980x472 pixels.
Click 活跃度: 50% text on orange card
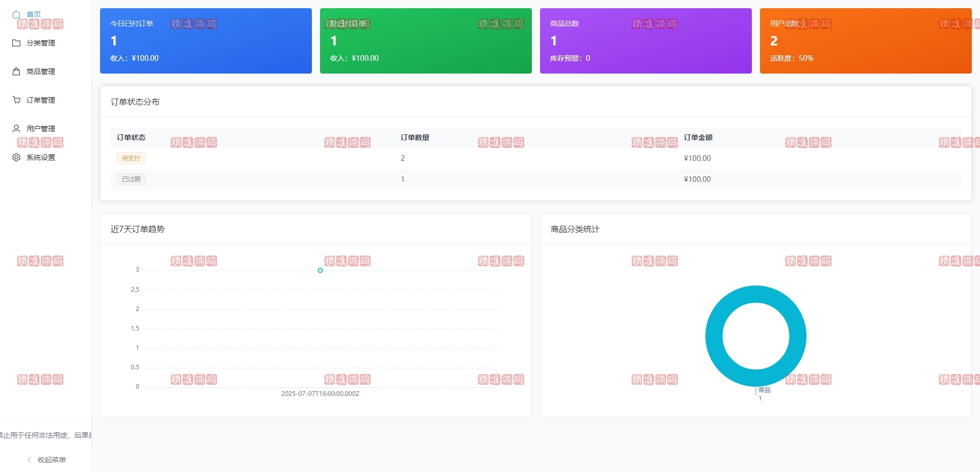pos(792,58)
